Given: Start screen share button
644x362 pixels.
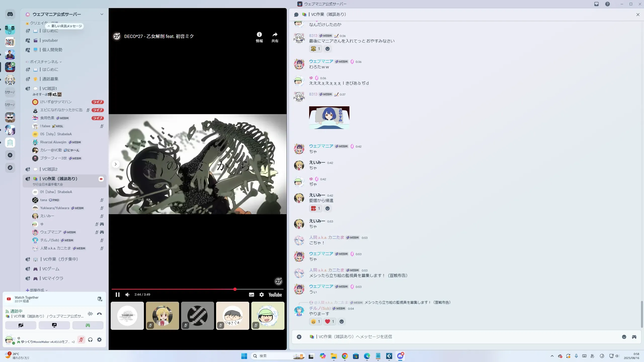Looking at the screenshot, I should click(54, 325).
